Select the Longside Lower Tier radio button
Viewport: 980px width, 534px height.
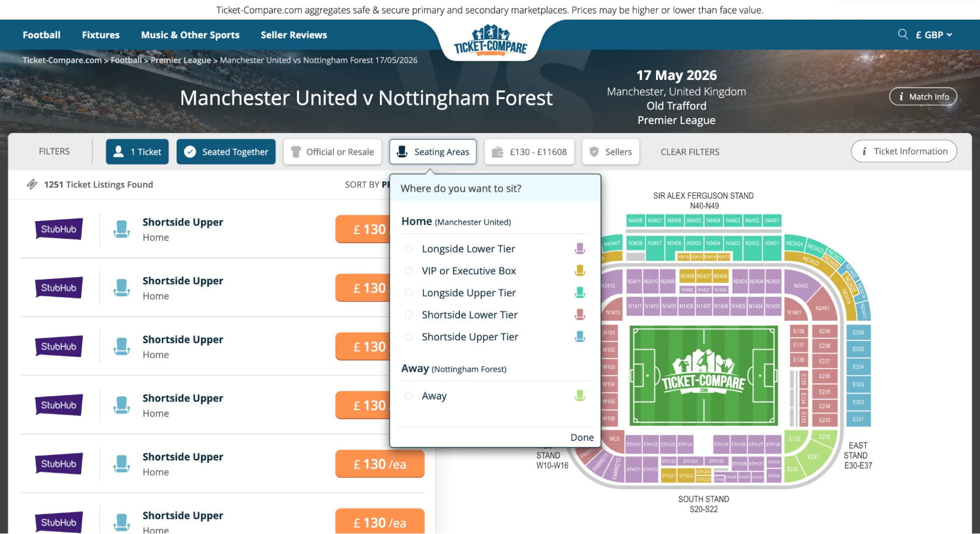(x=408, y=249)
